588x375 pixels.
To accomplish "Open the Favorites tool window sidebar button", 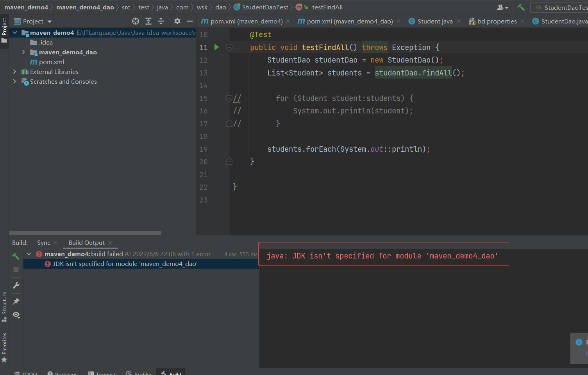I will [4, 347].
